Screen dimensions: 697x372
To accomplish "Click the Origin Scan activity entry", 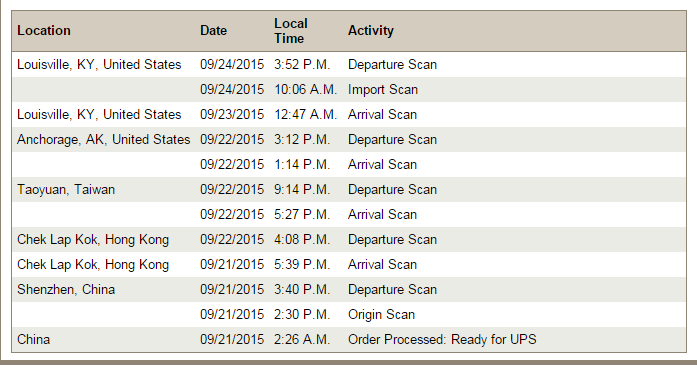I will tap(381, 315).
